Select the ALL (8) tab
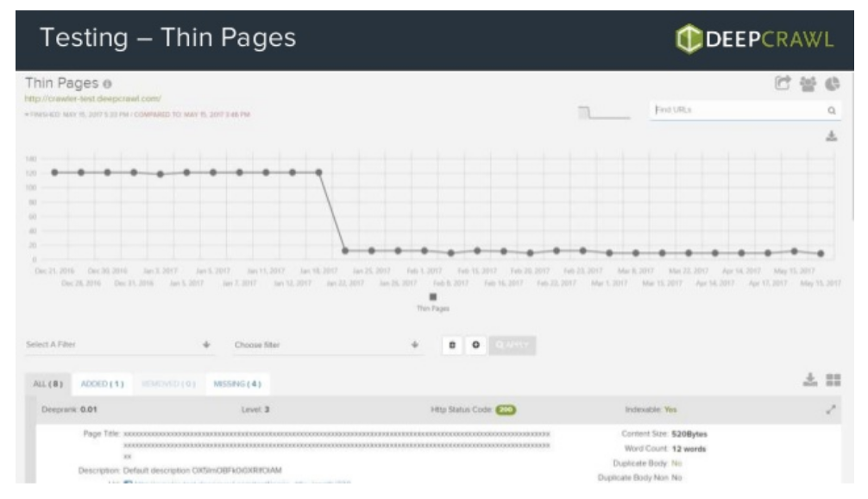 pos(47,384)
